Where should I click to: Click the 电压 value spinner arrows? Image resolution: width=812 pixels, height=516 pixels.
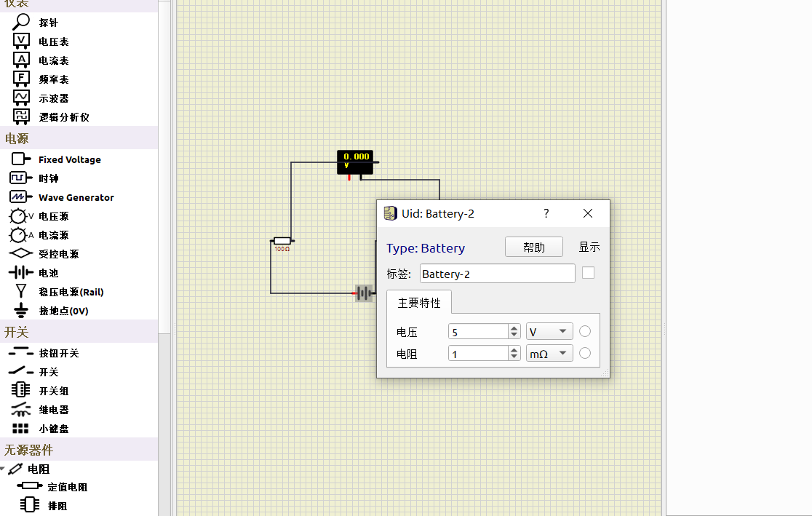tap(514, 332)
